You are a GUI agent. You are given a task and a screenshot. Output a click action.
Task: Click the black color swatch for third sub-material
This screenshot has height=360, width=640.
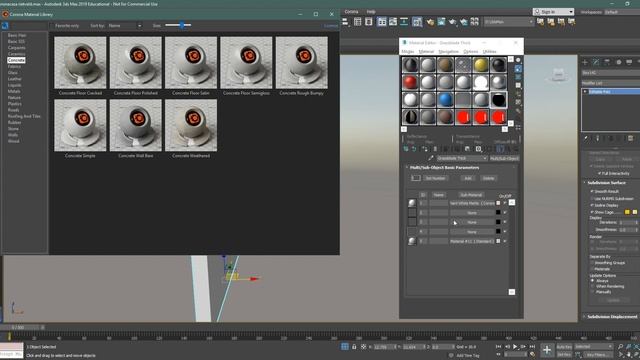click(x=498, y=222)
